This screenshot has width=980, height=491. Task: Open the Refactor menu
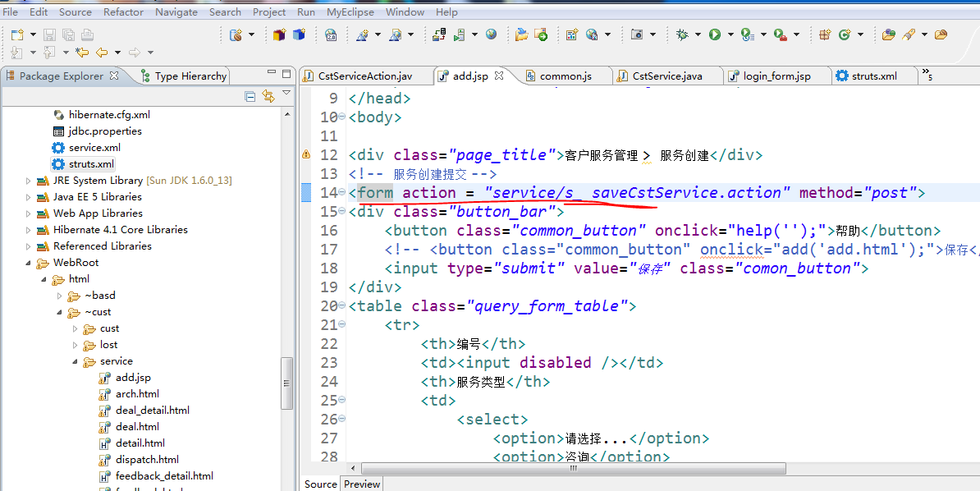[123, 11]
